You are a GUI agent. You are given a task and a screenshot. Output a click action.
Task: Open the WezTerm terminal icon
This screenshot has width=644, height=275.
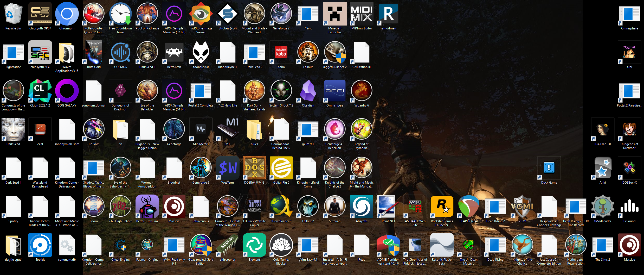[x=228, y=168]
